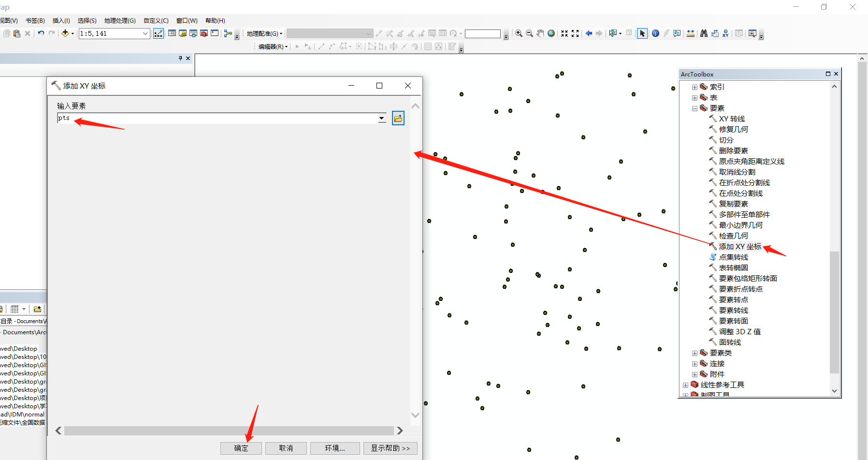Open the Measure ruler tool
Screen dimensions: 868x460
691,33
